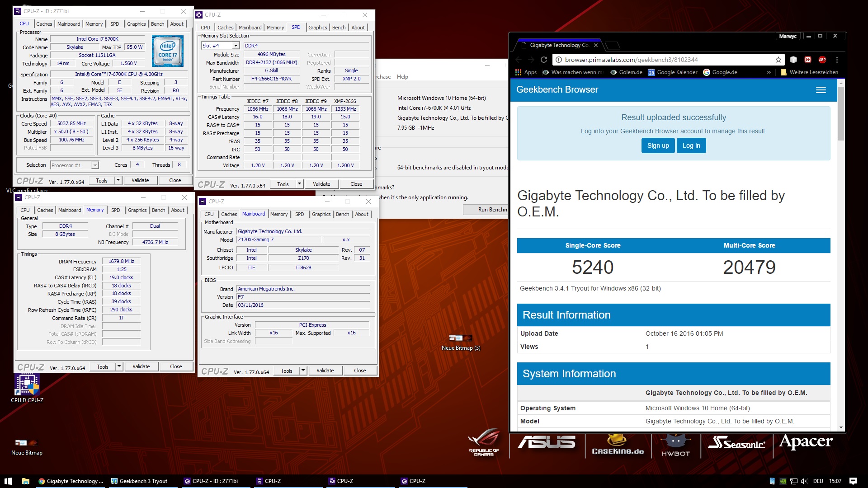Open the Windows Start menu
Screen dimensions: 868x488
click(8, 481)
